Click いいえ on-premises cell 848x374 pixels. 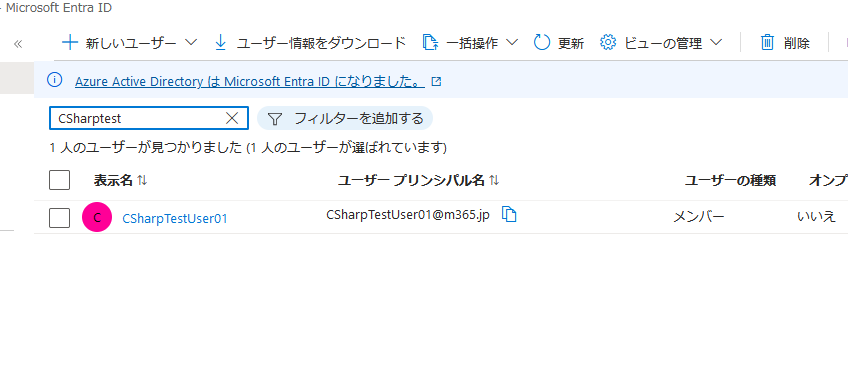click(x=816, y=217)
